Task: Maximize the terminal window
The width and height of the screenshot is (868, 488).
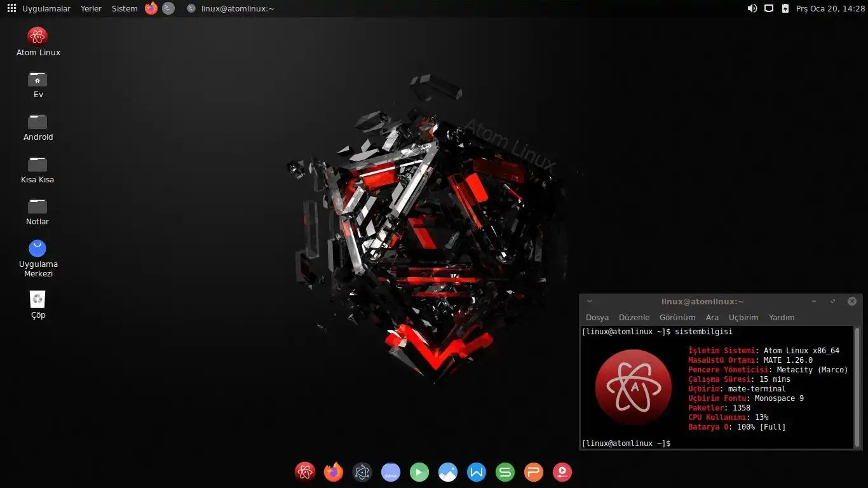Action: [832, 301]
